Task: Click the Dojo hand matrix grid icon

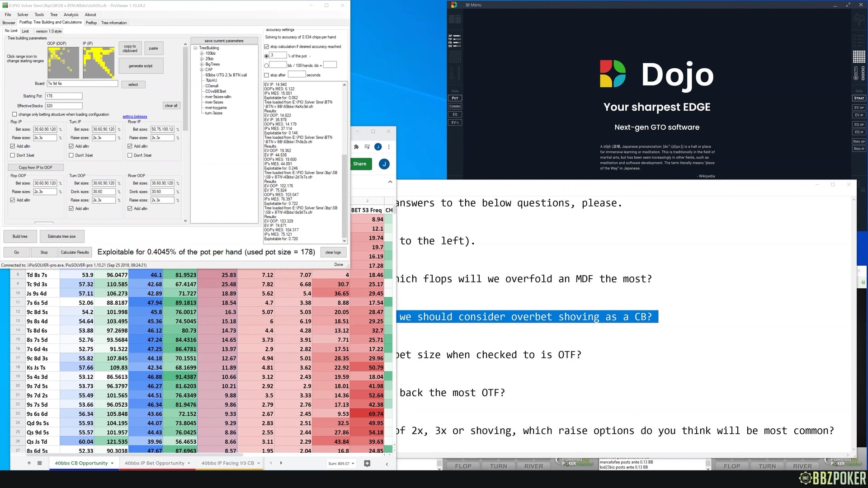Action: [859, 57]
